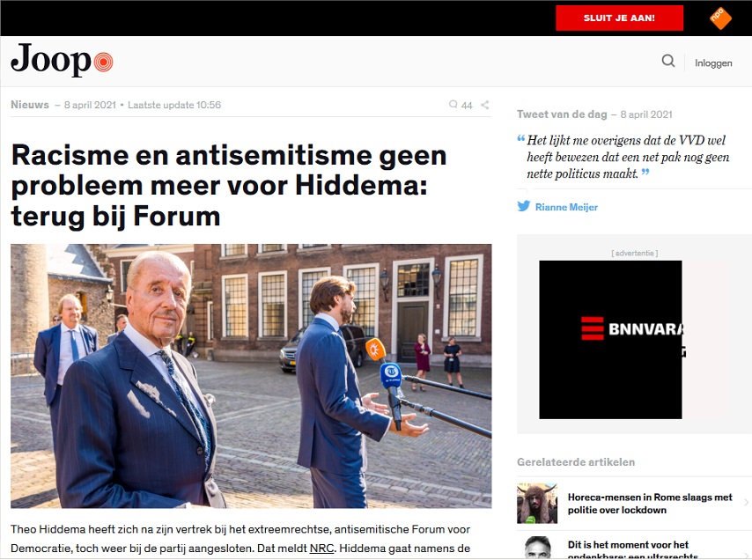752x560 pixels.
Task: Click the orange NPO logo icon
Action: pos(720,18)
